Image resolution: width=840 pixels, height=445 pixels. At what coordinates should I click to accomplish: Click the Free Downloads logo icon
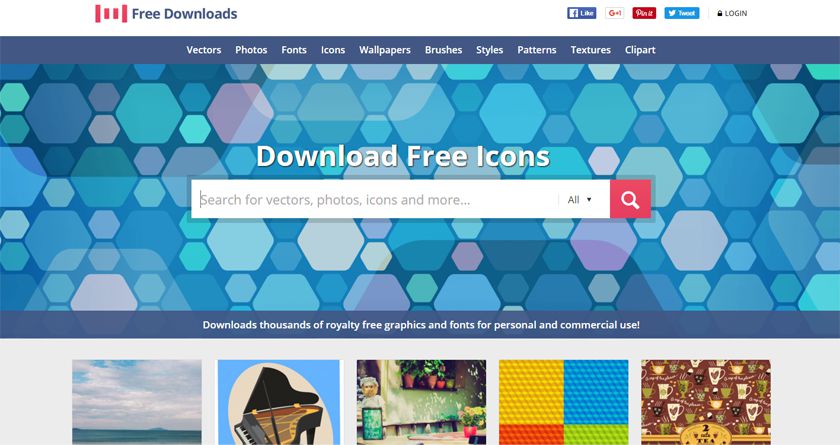click(111, 14)
